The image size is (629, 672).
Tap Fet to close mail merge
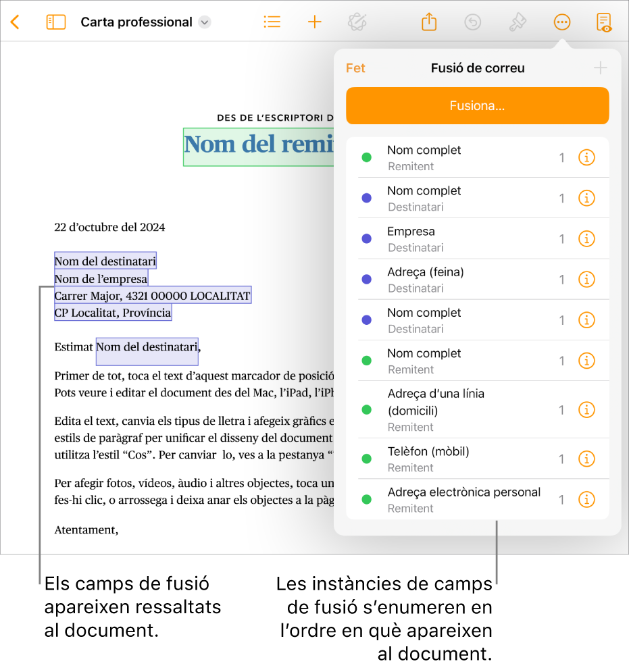[355, 68]
